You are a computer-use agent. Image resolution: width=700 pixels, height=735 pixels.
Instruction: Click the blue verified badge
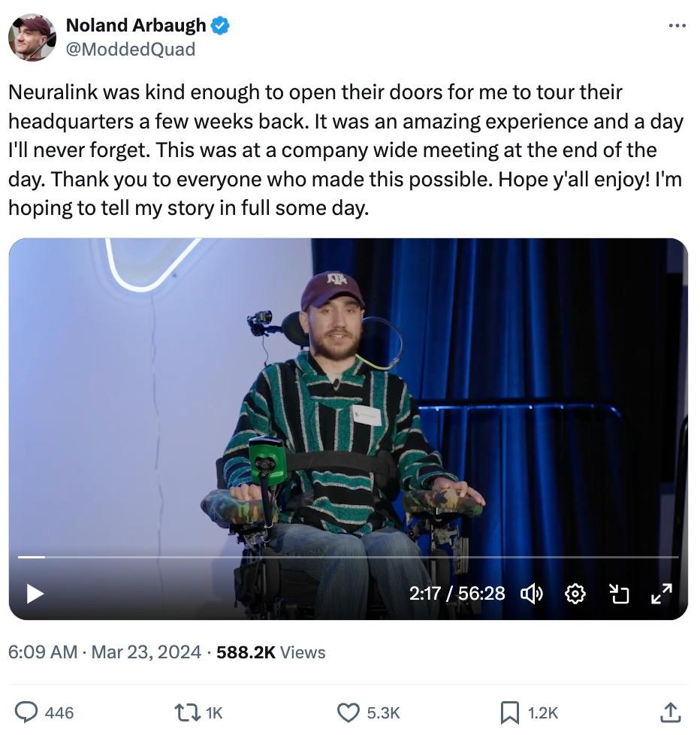pos(220,26)
